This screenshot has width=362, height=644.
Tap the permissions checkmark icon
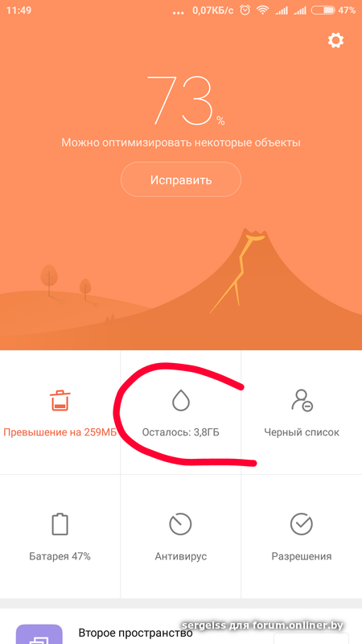302,524
